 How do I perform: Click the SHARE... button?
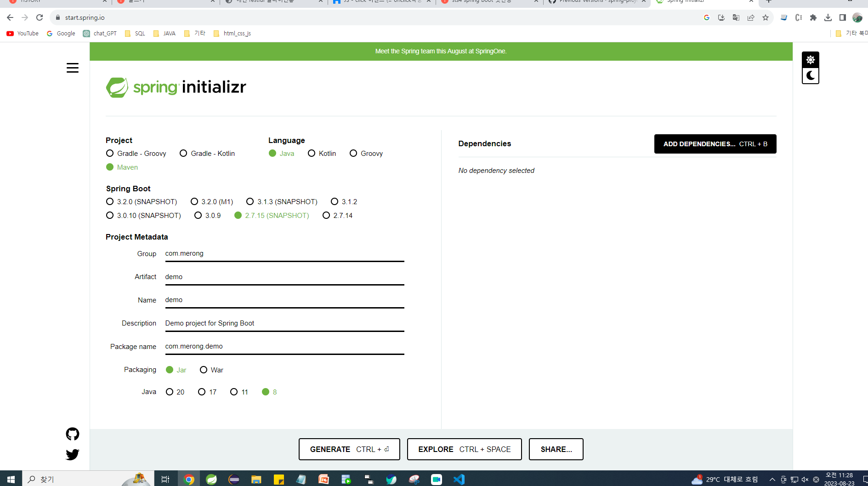pyautogui.click(x=556, y=449)
